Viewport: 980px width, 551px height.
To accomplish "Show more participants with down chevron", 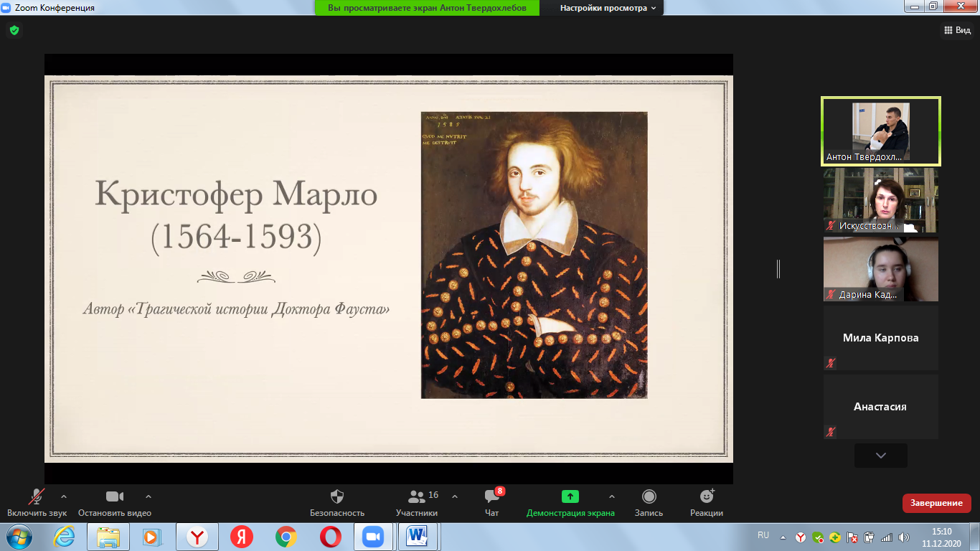I will [x=881, y=456].
